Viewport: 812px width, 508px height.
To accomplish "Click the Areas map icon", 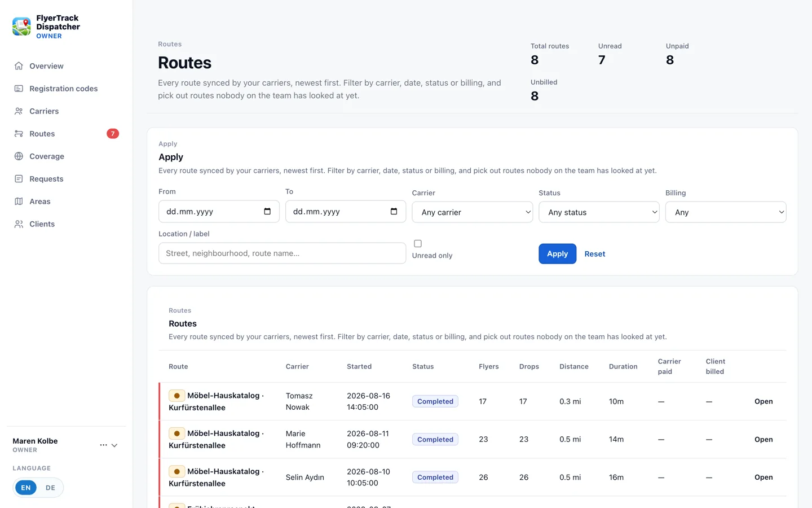I will pyautogui.click(x=19, y=202).
